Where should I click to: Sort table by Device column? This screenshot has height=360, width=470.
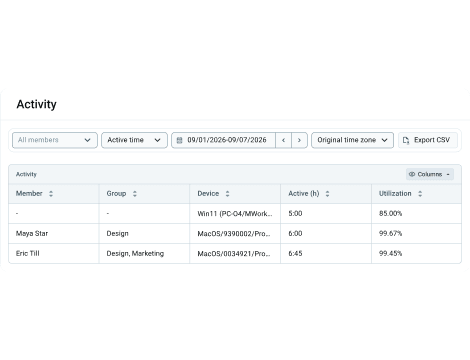pos(227,194)
